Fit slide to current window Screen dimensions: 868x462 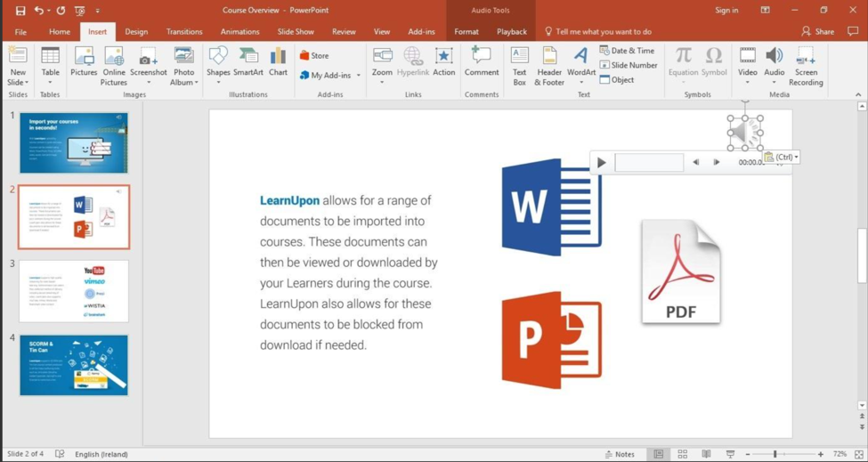pyautogui.click(x=859, y=454)
